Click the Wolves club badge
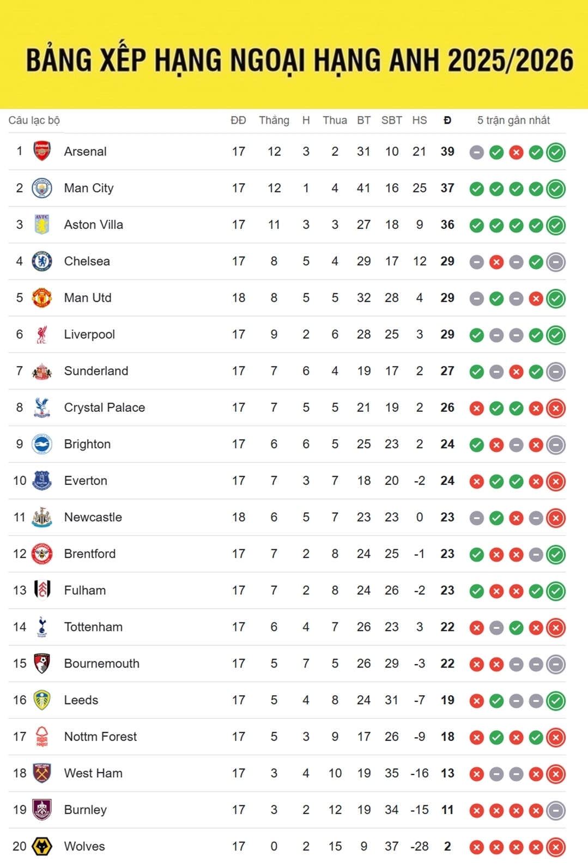The width and height of the screenshot is (588, 868). point(42,846)
